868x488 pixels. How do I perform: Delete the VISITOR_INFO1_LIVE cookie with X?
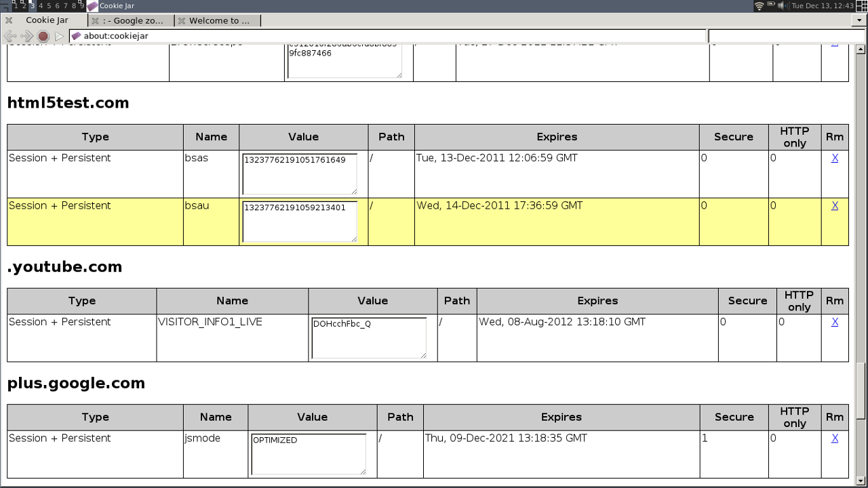(834, 322)
